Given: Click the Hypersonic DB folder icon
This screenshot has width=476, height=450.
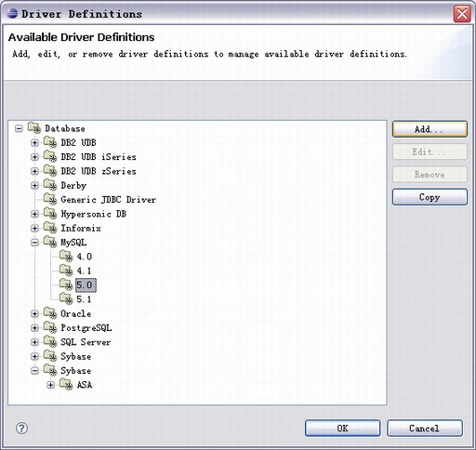Looking at the screenshot, I should click(50, 213).
